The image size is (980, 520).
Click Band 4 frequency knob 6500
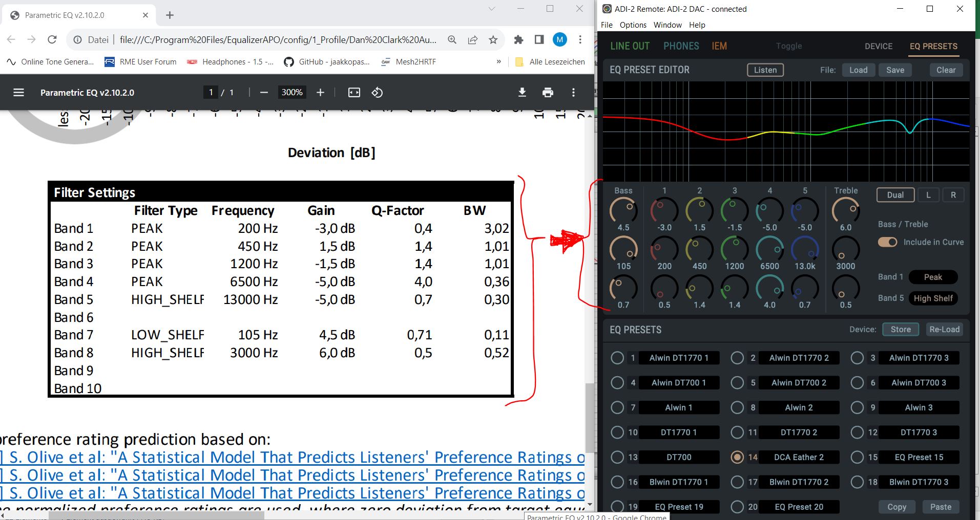coord(769,249)
